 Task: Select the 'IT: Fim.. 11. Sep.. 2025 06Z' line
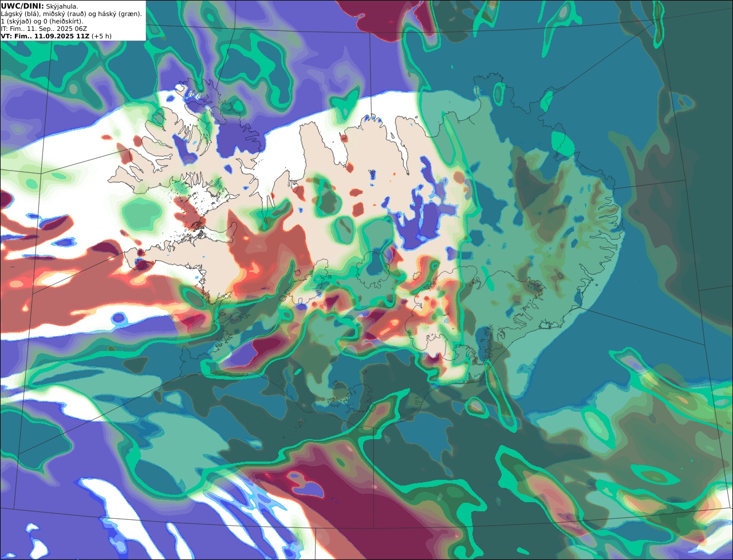click(x=44, y=28)
